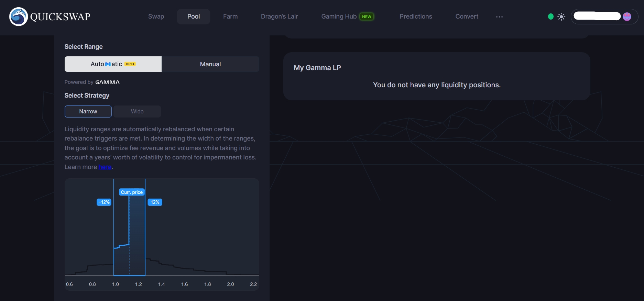This screenshot has width=644, height=301.
Task: Click the wallet avatar icon
Action: tap(627, 16)
